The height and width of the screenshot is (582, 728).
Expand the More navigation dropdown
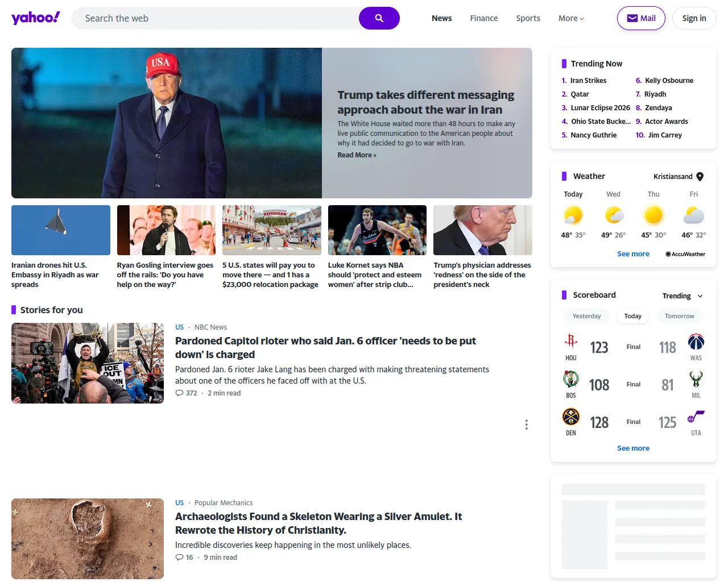571,18
